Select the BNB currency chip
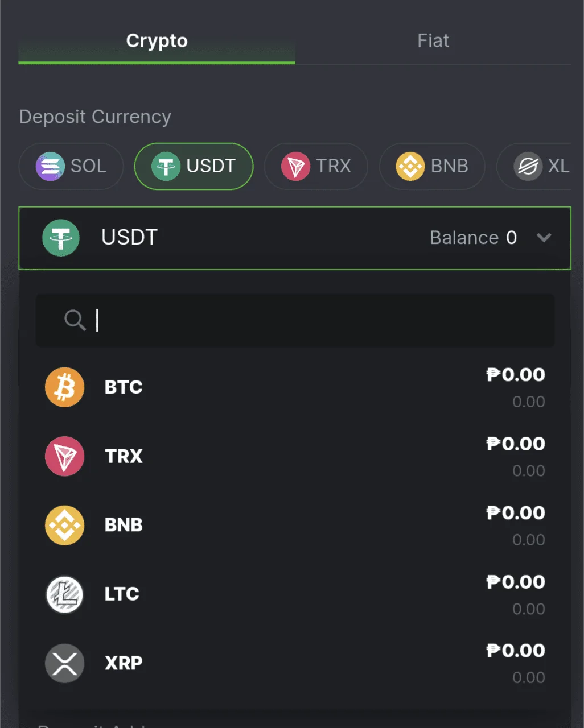 pyautogui.click(x=432, y=166)
